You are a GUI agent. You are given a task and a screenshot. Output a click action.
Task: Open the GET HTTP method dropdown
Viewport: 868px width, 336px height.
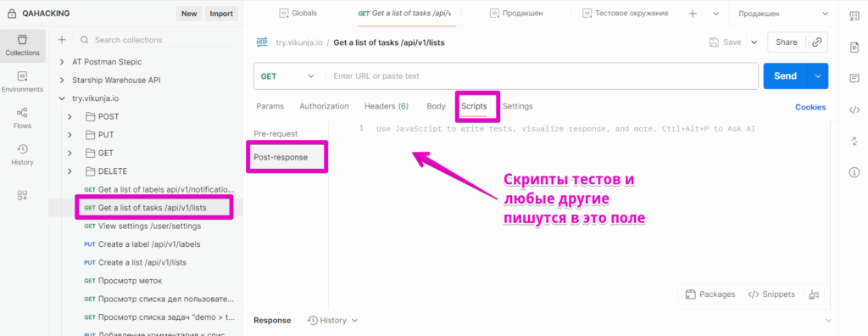289,76
